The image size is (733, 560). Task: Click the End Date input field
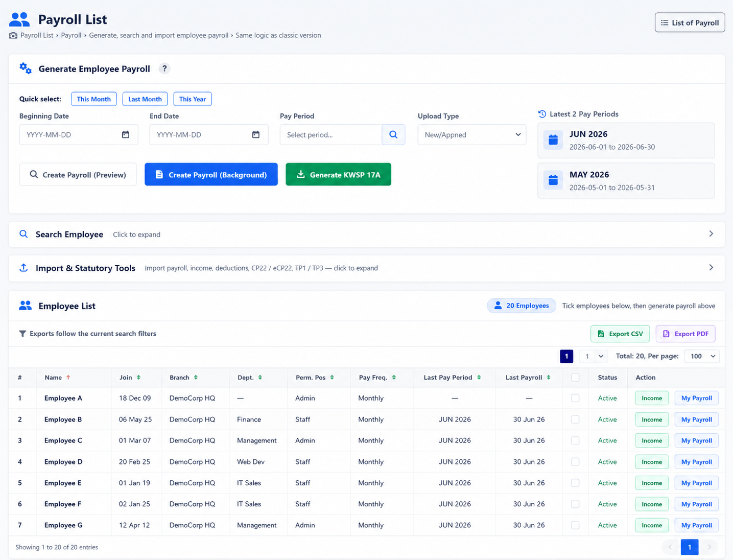pos(209,134)
